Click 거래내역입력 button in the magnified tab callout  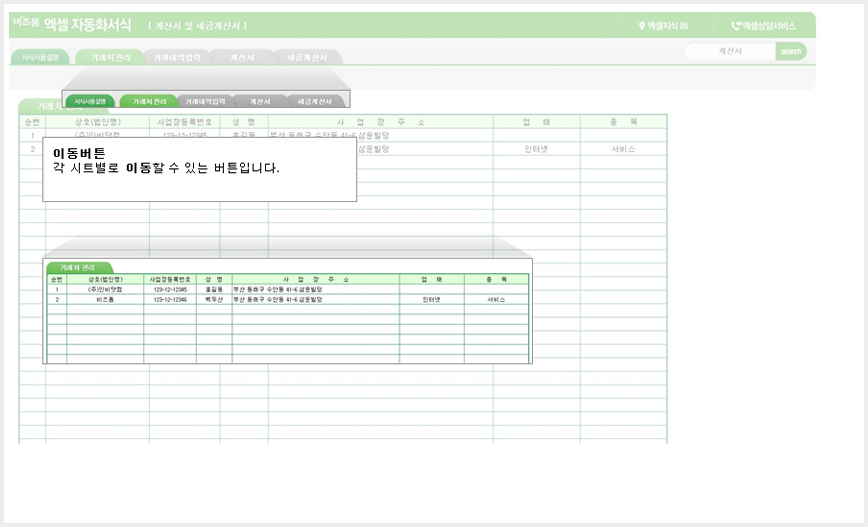pos(205,101)
